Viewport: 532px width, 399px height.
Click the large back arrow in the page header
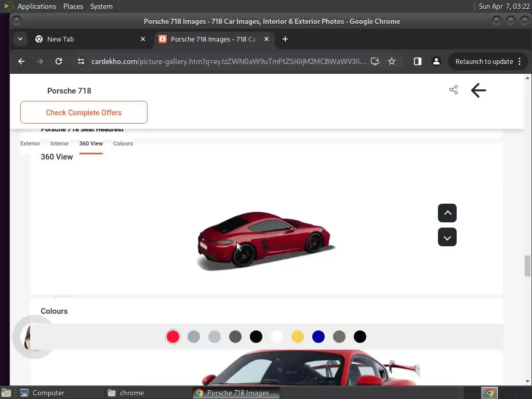pyautogui.click(x=478, y=90)
